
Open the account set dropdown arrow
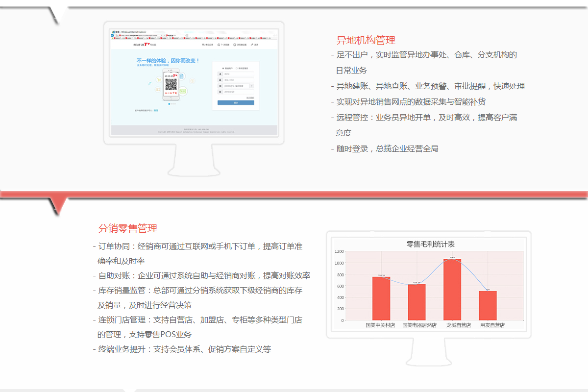(x=252, y=86)
